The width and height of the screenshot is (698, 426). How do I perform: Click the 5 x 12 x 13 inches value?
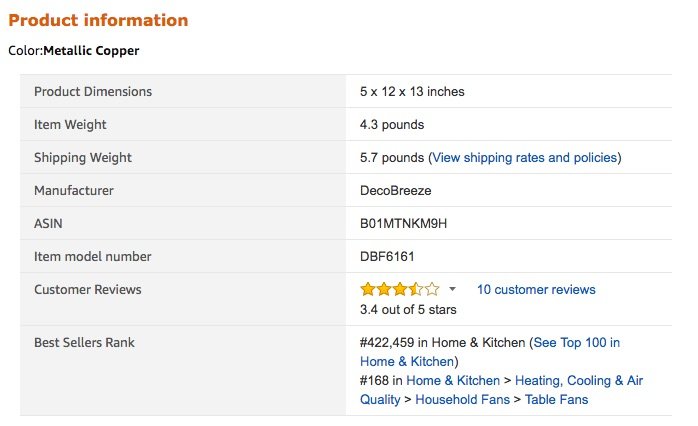[x=412, y=92]
